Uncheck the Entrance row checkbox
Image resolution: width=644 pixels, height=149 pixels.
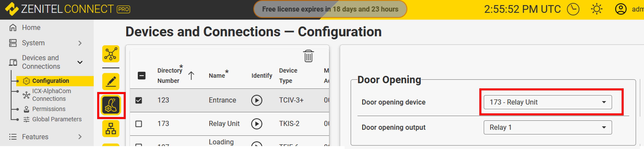(139, 100)
